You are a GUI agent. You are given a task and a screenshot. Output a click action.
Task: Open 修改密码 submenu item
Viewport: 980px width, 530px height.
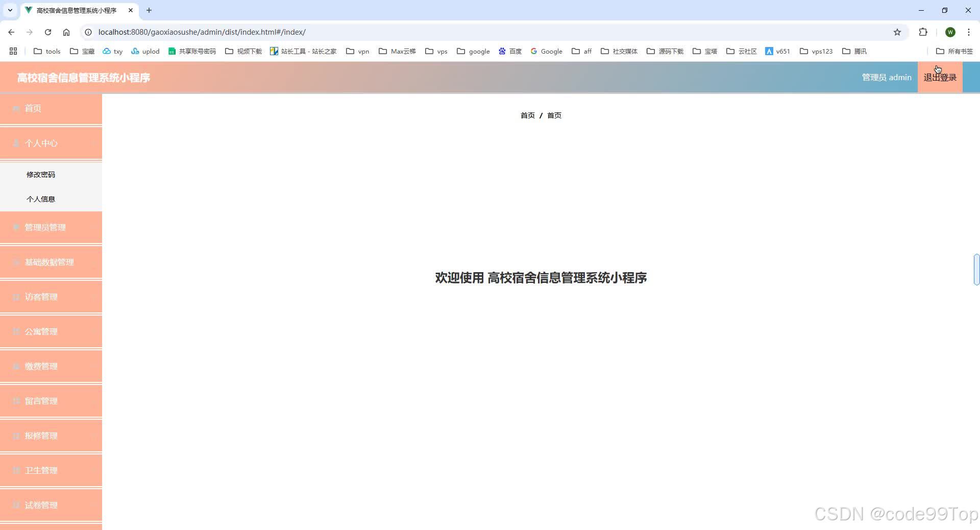point(41,175)
